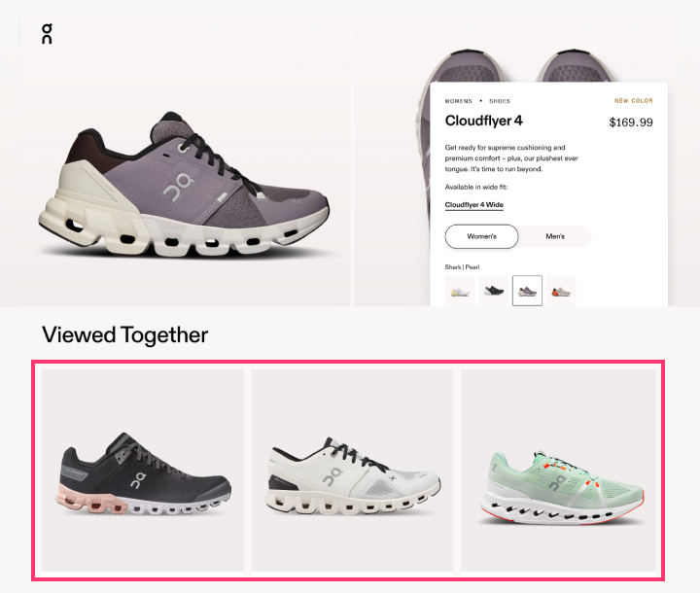This screenshot has height=593, width=700.
Task: Choose the black shoe color swatch
Action: (493, 291)
